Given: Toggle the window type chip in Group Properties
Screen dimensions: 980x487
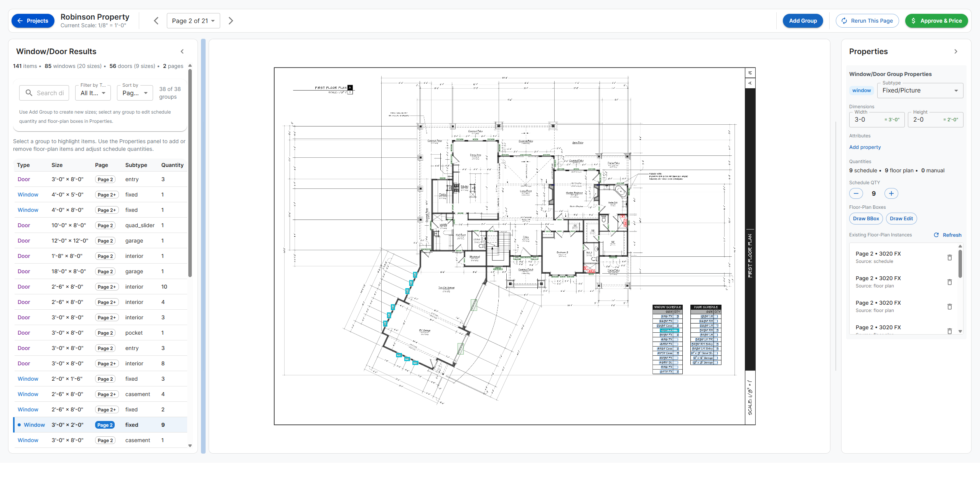Looking at the screenshot, I should (861, 90).
